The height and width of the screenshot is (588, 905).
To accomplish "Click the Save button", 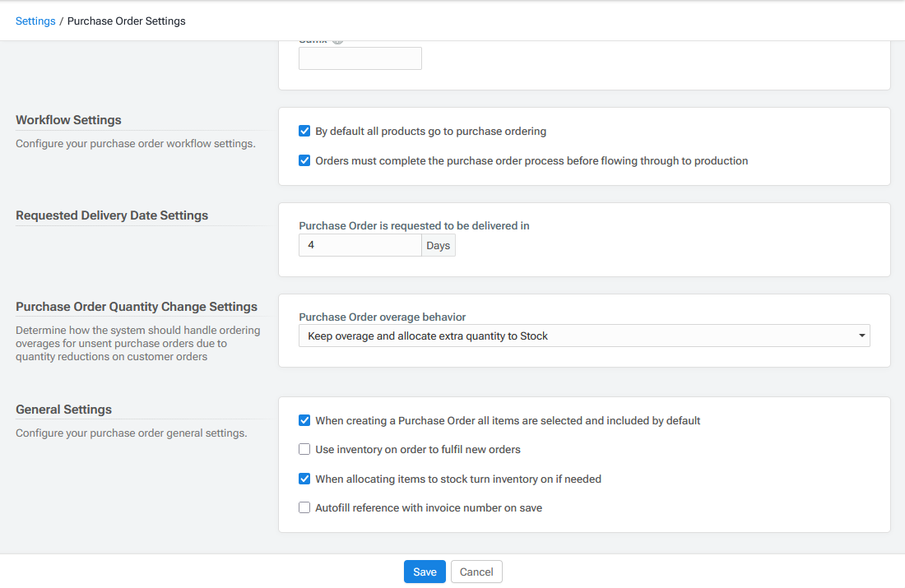I will tap(425, 571).
